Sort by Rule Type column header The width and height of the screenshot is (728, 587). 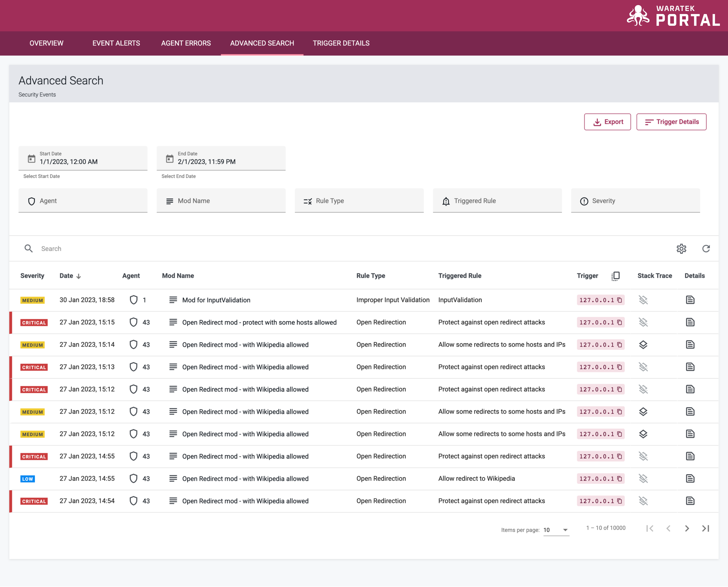point(371,276)
